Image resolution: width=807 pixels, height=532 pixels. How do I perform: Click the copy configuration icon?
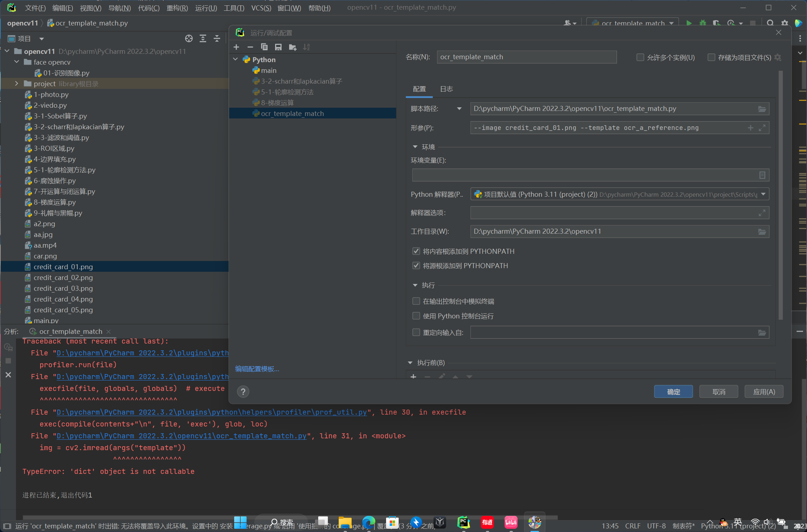264,47
